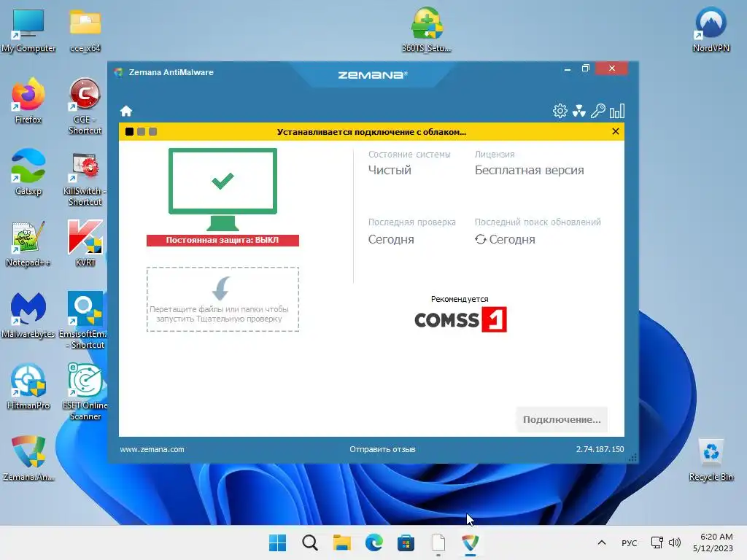Click the file drop area for deep scan
The height and width of the screenshot is (560, 747).
click(222, 299)
